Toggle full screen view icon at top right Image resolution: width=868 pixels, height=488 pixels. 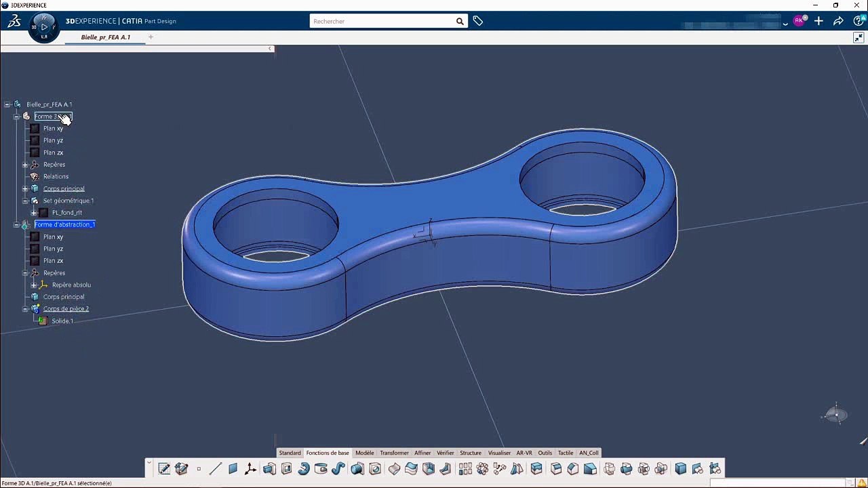[859, 38]
